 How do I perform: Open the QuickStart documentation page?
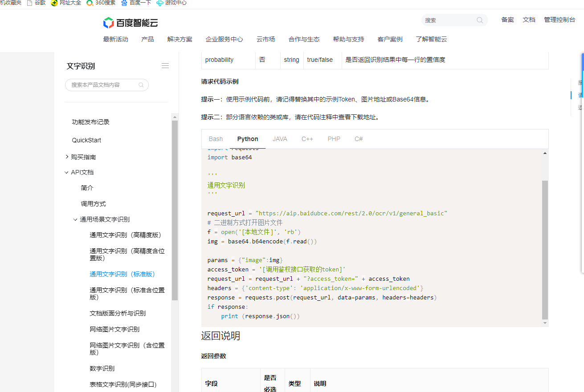86,140
